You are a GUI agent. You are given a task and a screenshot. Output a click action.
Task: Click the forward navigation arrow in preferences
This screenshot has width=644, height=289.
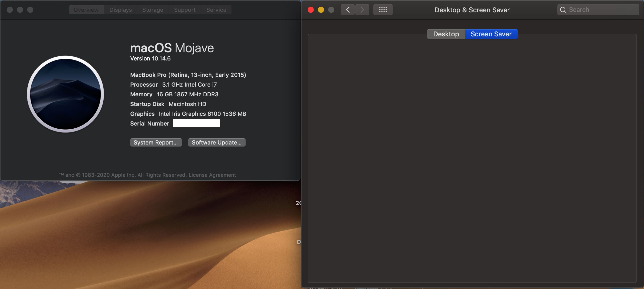click(362, 9)
